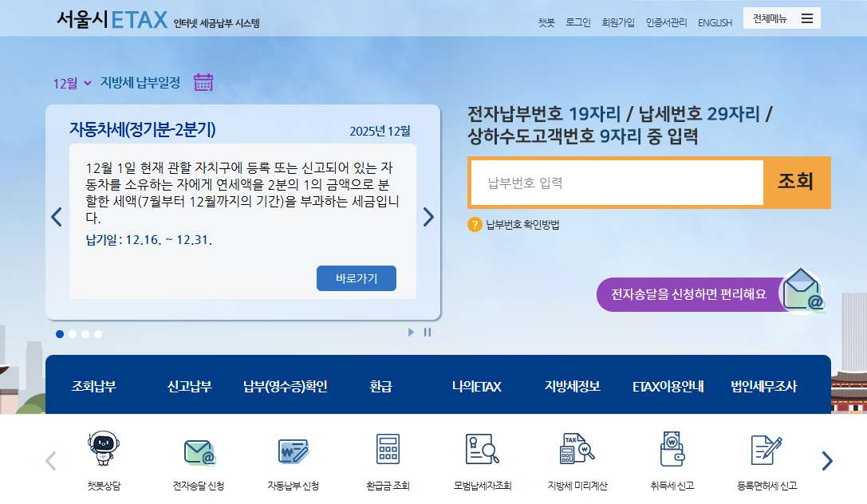Click the purple calendar icon beside 지방세 납부일정
This screenshot has width=867, height=504.
point(203,82)
